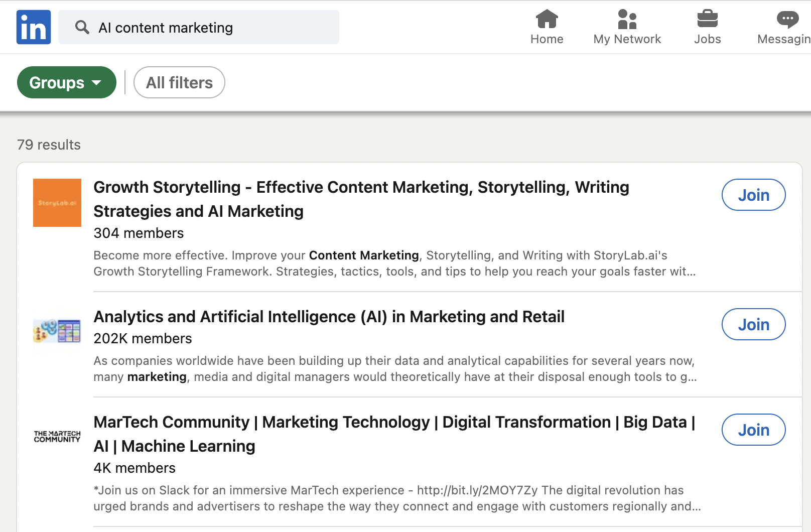Open Analytics and Artificial Intelligence group link

click(x=329, y=317)
